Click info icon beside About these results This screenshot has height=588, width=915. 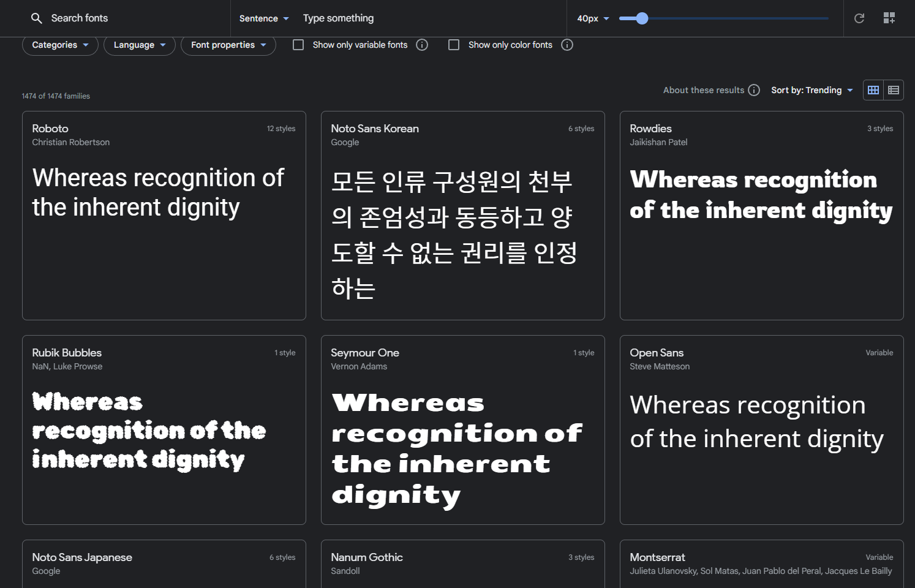coord(754,90)
